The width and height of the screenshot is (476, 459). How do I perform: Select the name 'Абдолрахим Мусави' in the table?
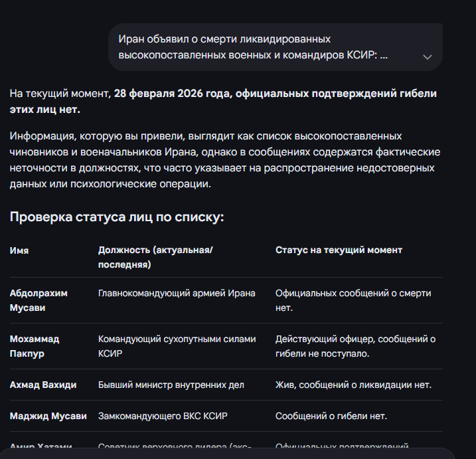(x=39, y=300)
